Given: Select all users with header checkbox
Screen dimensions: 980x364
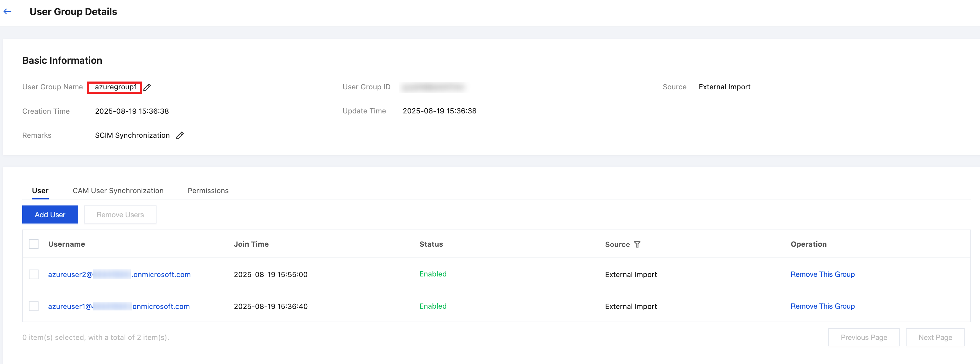Looking at the screenshot, I should 34,244.
